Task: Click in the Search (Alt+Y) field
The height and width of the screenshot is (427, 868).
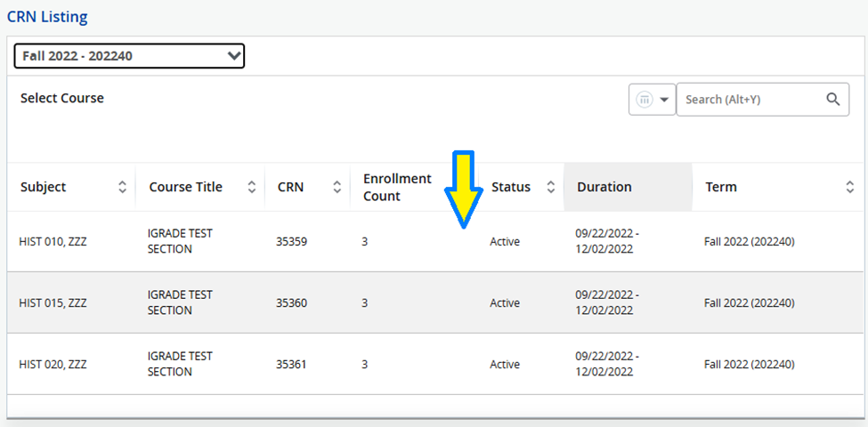Action: [x=753, y=100]
